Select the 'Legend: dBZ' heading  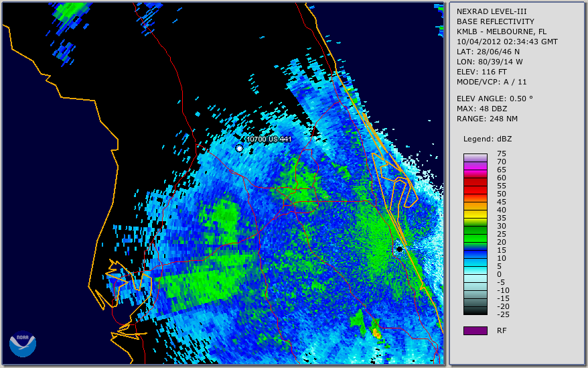(487, 139)
